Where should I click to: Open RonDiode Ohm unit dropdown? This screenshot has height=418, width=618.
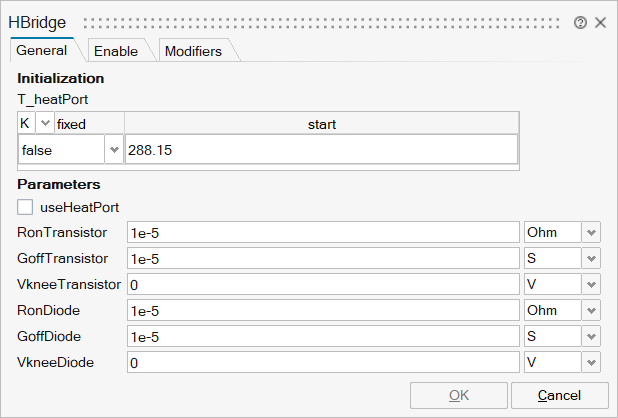tap(592, 310)
